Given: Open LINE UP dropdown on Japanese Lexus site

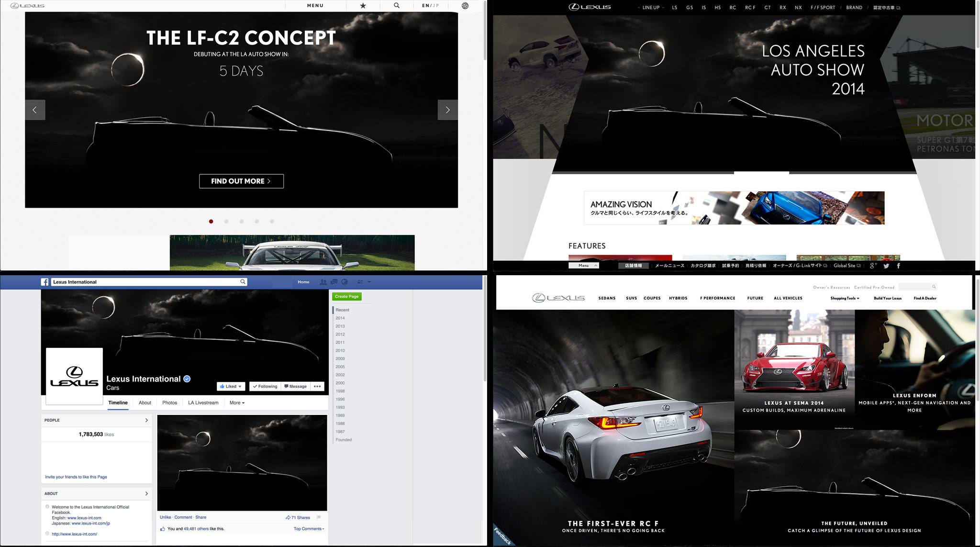Looking at the screenshot, I should [x=651, y=8].
